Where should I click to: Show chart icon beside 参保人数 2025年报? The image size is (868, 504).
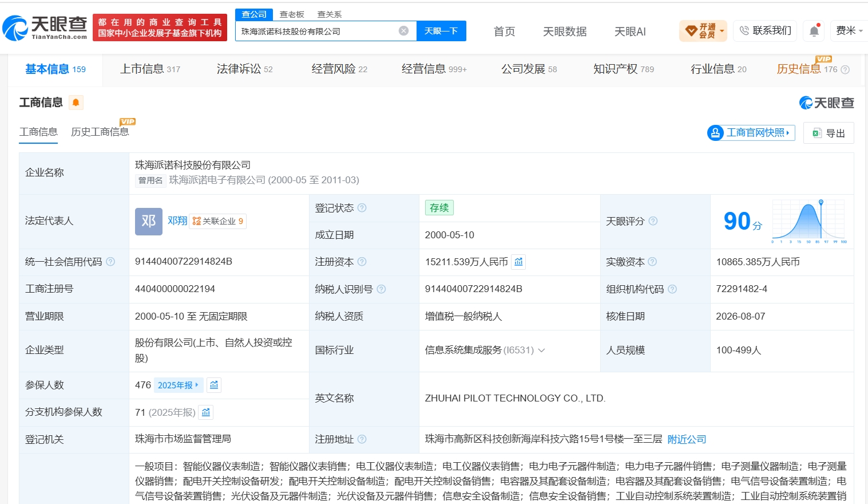[214, 385]
